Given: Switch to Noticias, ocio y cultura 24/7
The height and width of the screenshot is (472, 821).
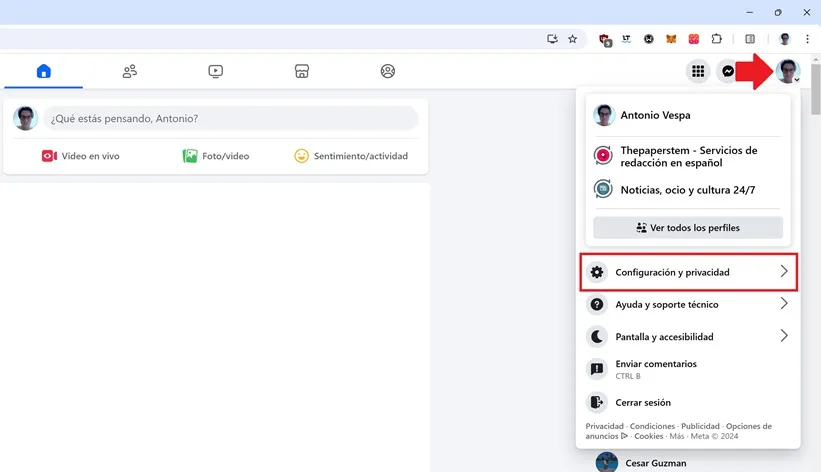Looking at the screenshot, I should 688,189.
